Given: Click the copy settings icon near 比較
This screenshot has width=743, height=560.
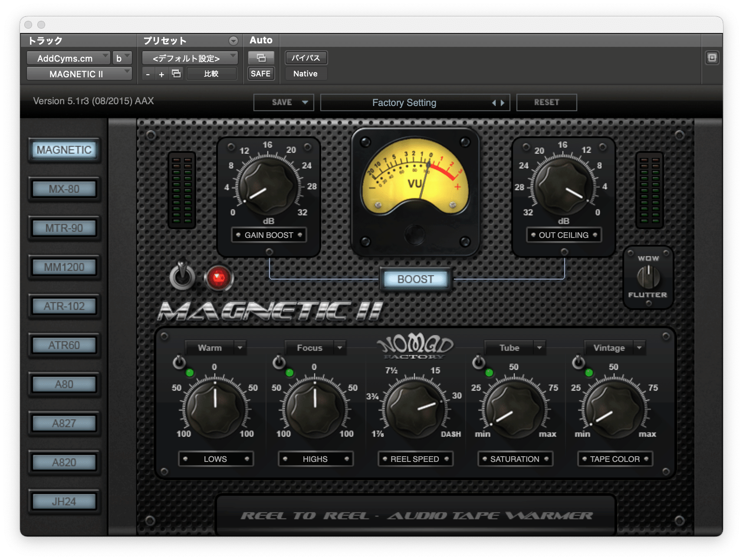Looking at the screenshot, I should tap(176, 73).
